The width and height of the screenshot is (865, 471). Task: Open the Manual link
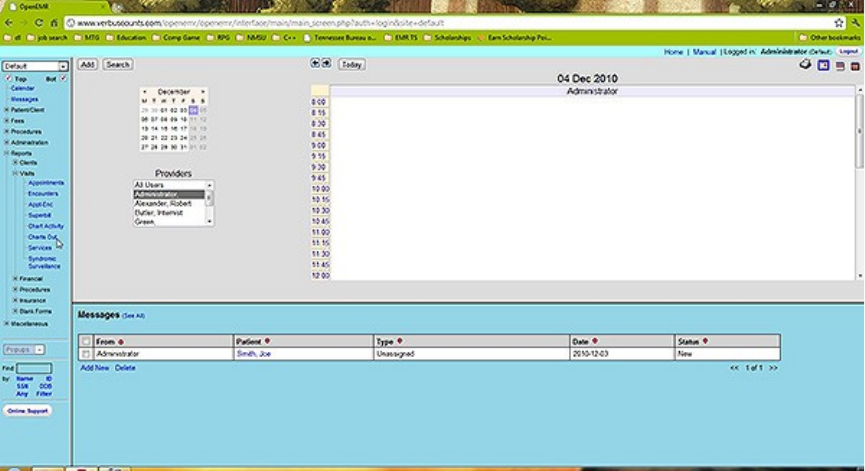tap(704, 52)
